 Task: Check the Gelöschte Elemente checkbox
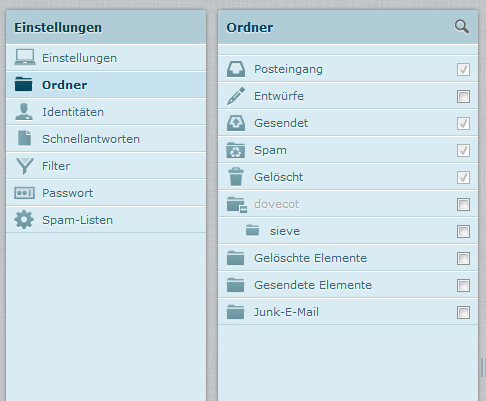(x=463, y=258)
